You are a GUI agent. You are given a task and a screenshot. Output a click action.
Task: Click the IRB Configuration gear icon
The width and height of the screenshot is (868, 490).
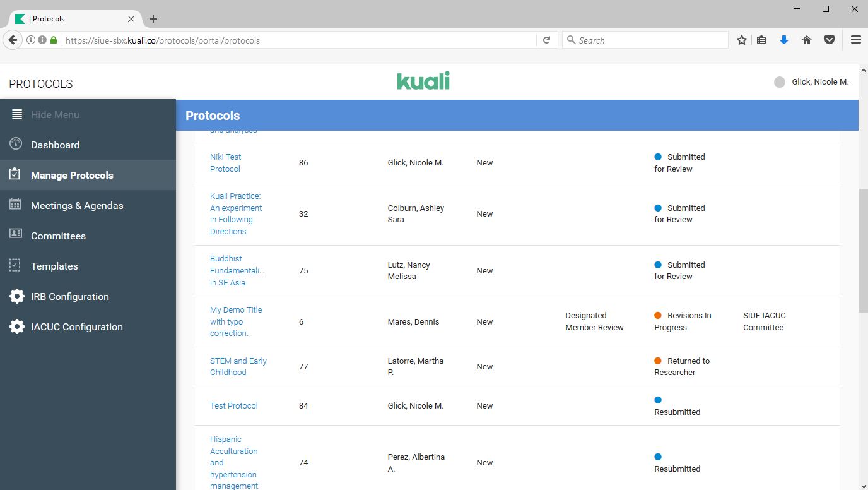point(16,296)
